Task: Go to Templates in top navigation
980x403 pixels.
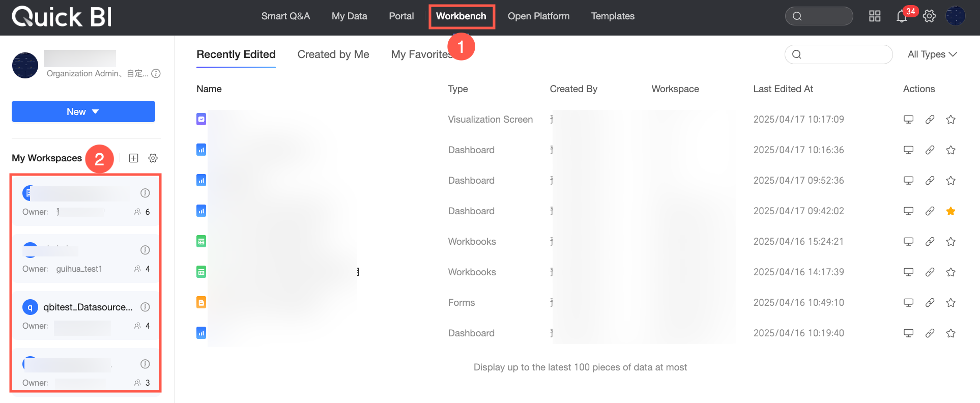Action: coord(613,16)
